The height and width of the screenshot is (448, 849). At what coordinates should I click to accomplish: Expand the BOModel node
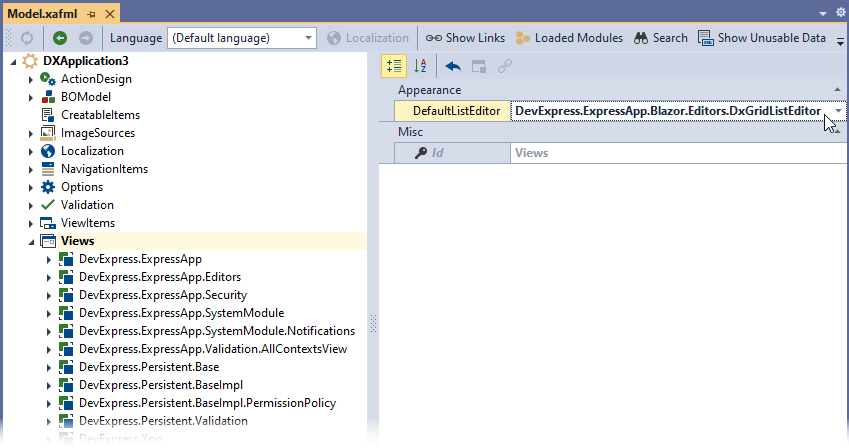click(31, 98)
